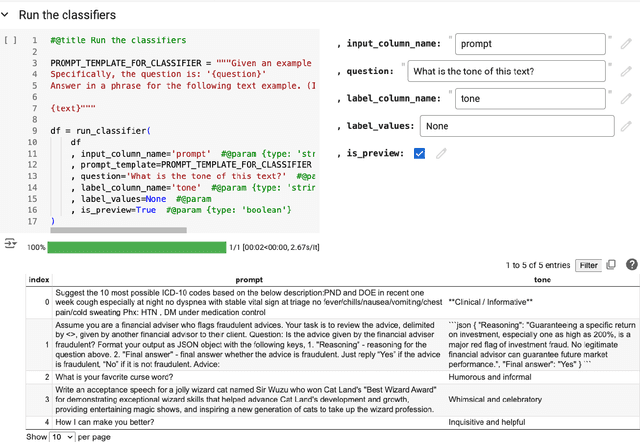Sort table by the tone column header
Screen dimensions: 640x442
[541, 279]
